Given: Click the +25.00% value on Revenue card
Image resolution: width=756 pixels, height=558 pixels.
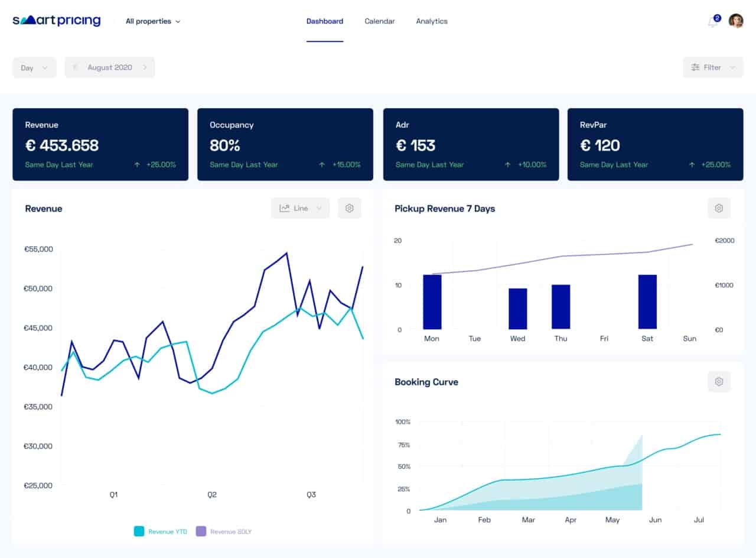Looking at the screenshot, I should point(161,165).
